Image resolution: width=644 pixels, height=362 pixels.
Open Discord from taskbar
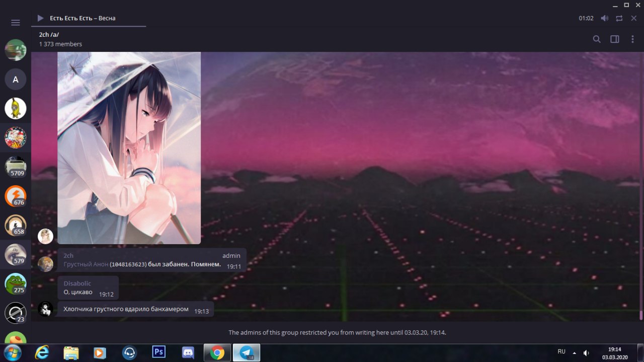[x=188, y=352]
